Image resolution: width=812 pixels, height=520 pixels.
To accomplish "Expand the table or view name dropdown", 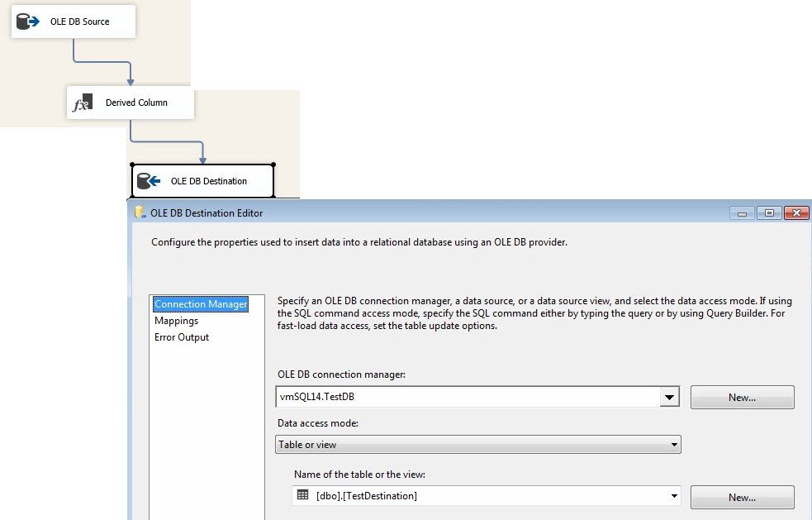I will tap(674, 496).
